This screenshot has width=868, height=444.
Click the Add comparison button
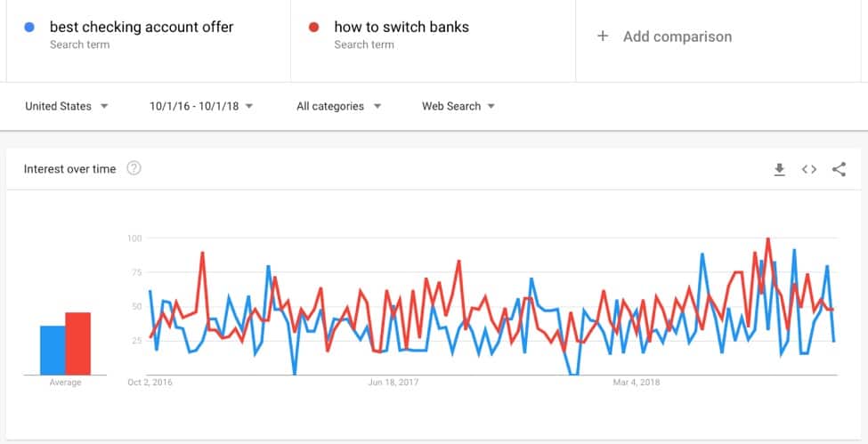coord(664,36)
